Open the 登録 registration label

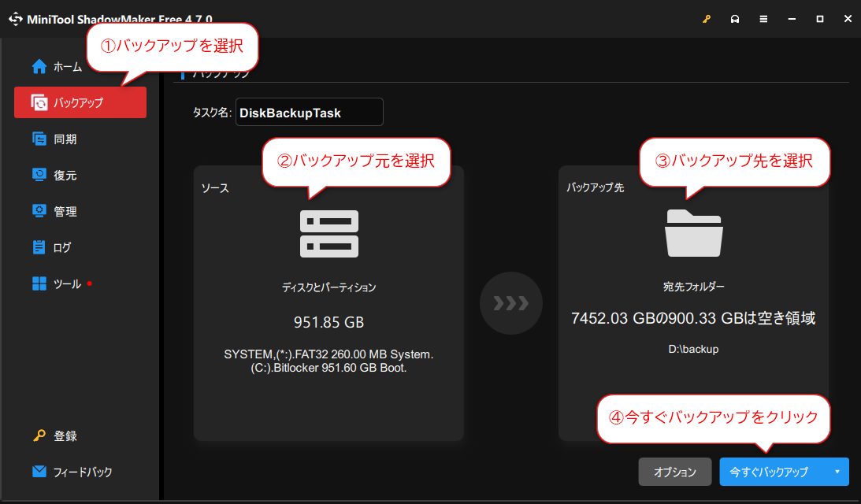[x=65, y=436]
